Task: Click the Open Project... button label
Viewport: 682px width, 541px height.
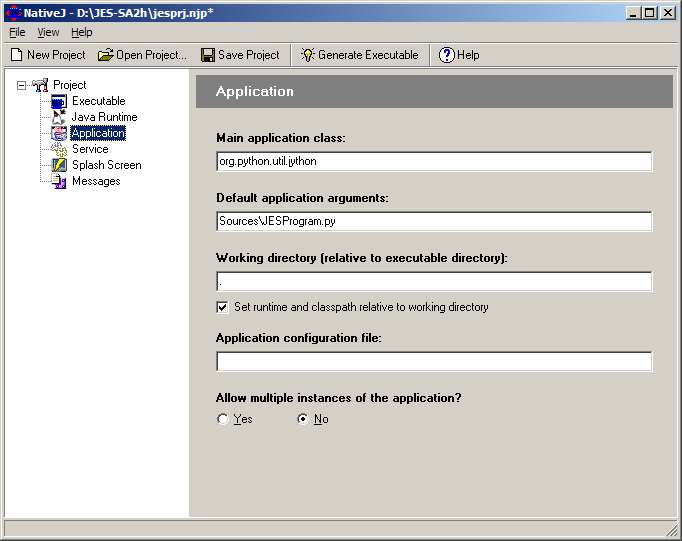Action: point(151,55)
